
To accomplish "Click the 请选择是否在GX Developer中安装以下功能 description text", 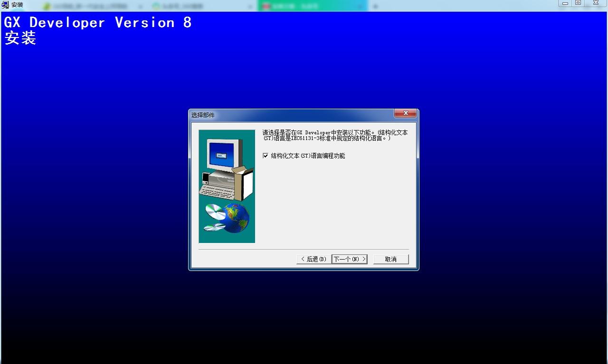I will tap(335, 135).
